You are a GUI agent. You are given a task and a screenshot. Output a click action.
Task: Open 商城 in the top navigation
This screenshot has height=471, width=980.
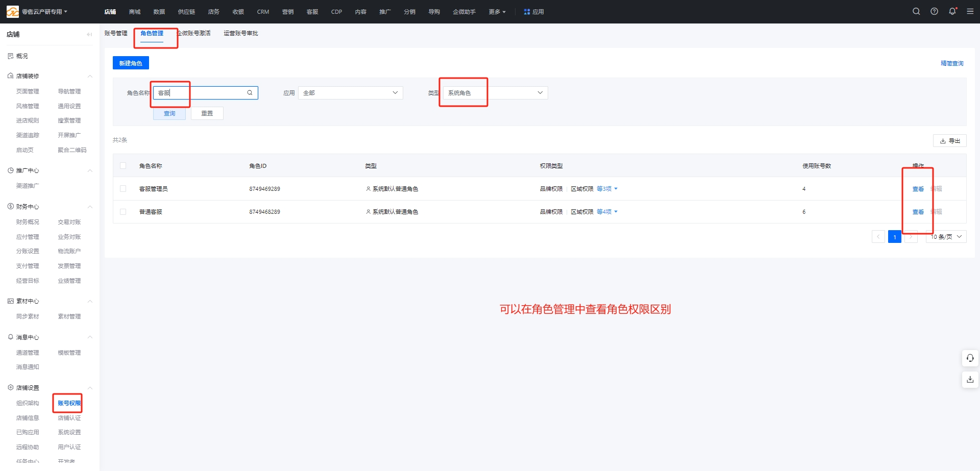pos(135,12)
